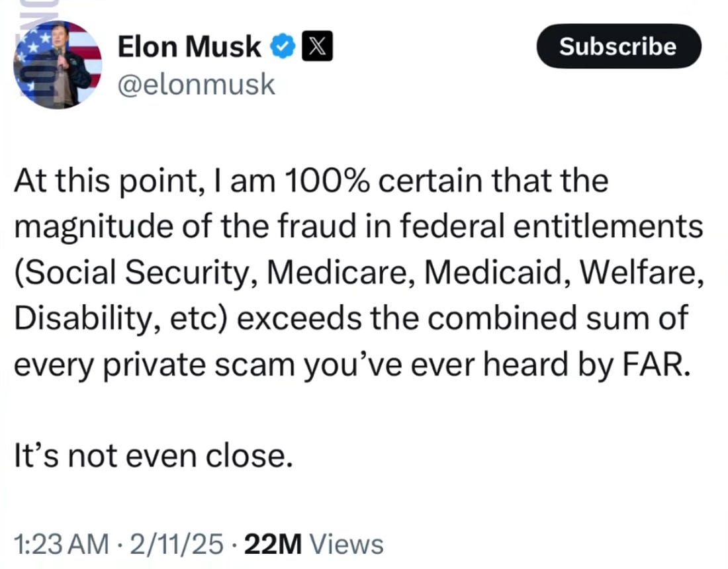This screenshot has height=569, width=728.
Task: Click the word "Disability" in the post
Action: pyautogui.click(x=81, y=319)
